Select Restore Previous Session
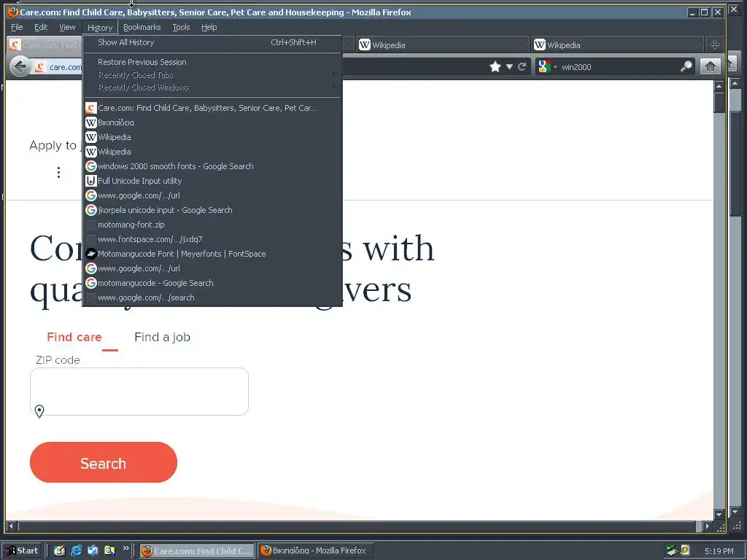 [x=212, y=62]
